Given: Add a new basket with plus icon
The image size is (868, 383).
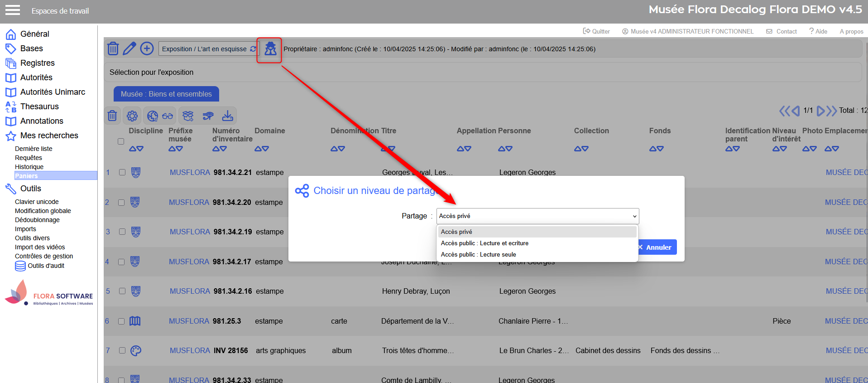Looking at the screenshot, I should click(x=147, y=48).
